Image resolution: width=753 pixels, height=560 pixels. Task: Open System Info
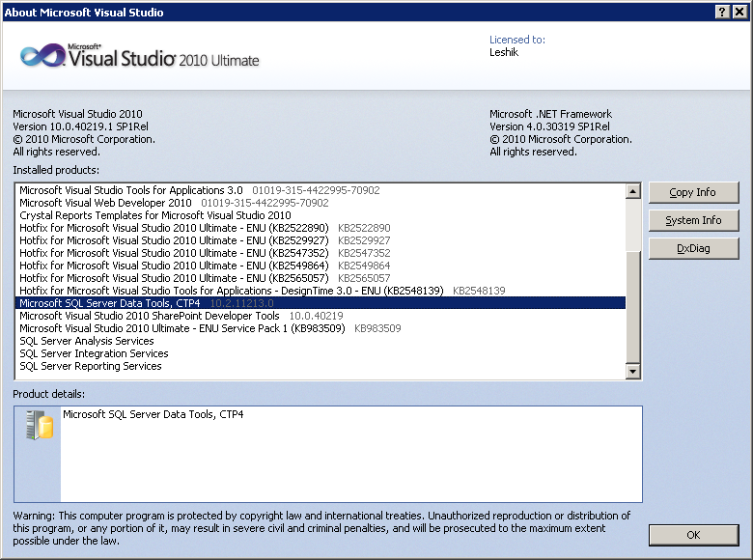[693, 220]
